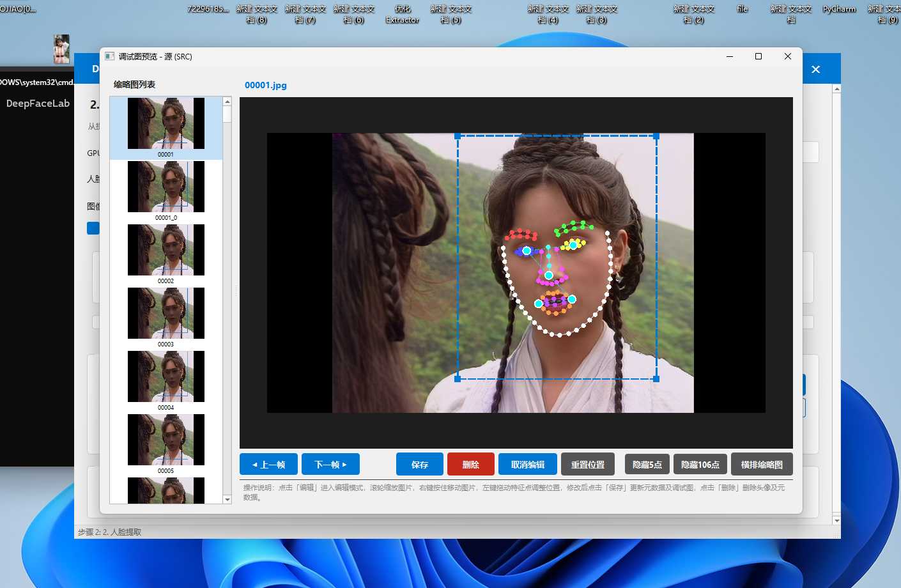Viewport: 901px width, 588px height.
Task: Click thumbnail list scrollbar up arrow
Action: 227,101
